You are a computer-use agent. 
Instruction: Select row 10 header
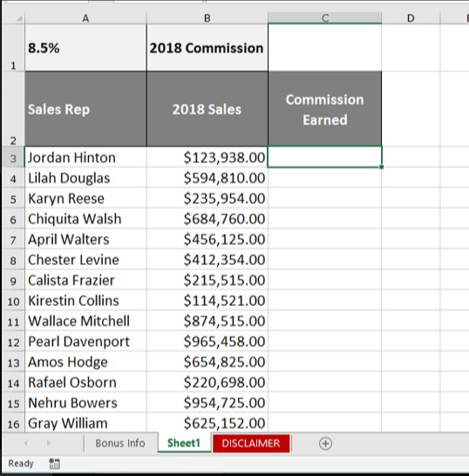point(13,301)
